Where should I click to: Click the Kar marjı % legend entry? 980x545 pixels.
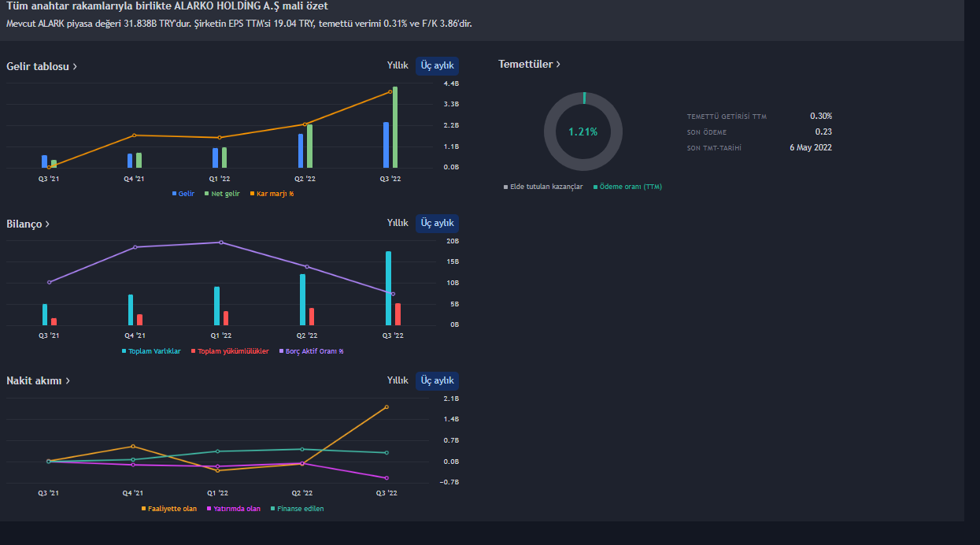(272, 194)
